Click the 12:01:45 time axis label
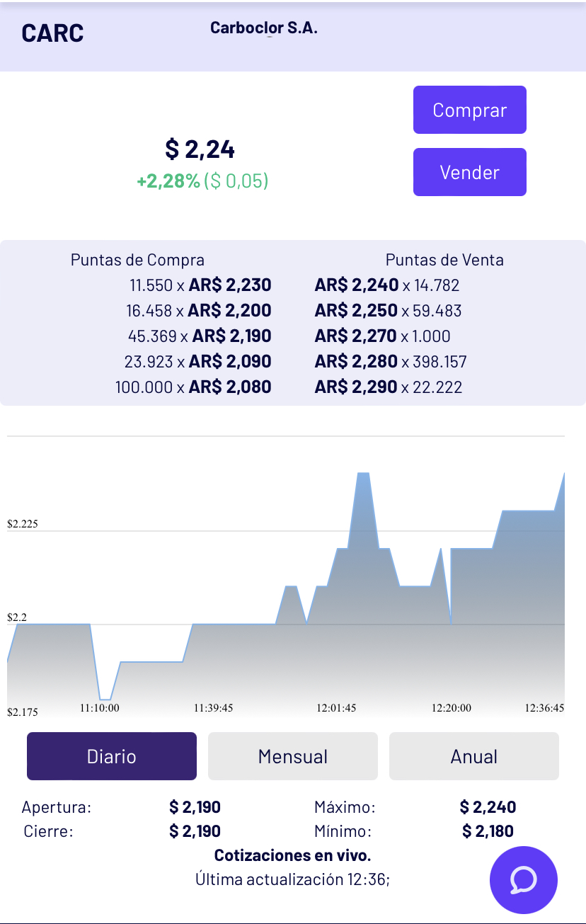Screen dimensions: 586x924 pos(337,707)
